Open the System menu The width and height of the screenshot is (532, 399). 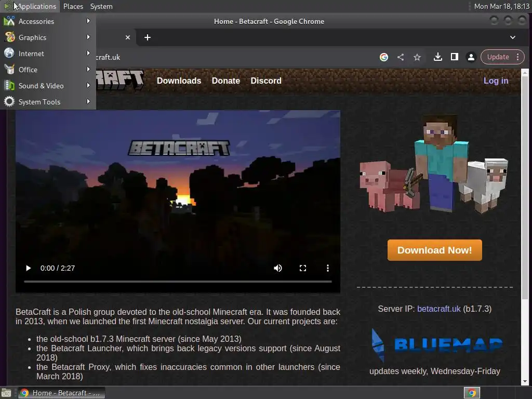coord(101,6)
